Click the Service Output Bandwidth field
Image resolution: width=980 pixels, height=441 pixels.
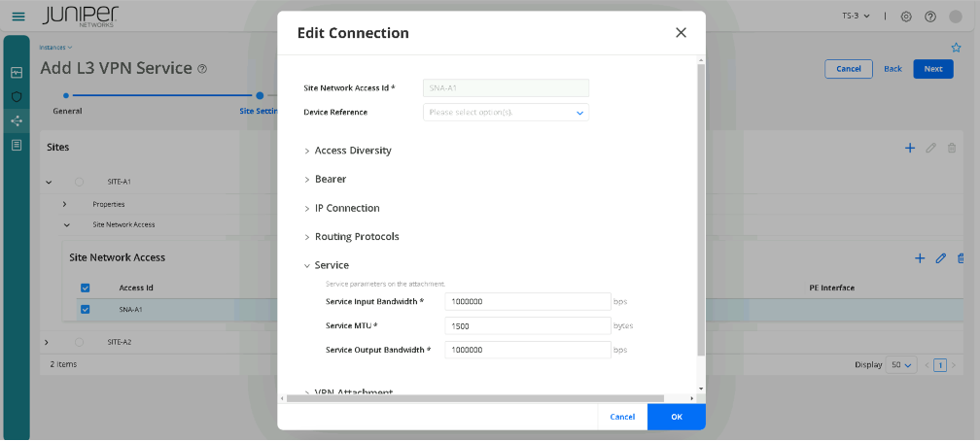click(528, 350)
